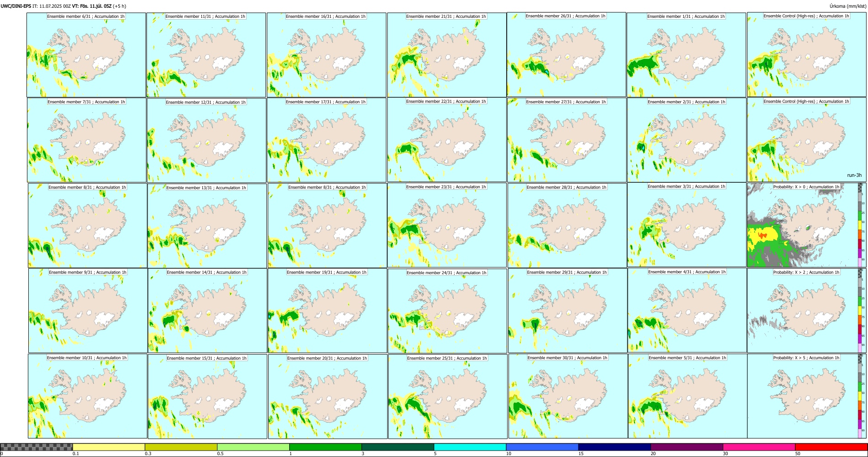Click the 'run-3h' text on the control panel
Viewport: 868px width, 457px height.
(854, 175)
